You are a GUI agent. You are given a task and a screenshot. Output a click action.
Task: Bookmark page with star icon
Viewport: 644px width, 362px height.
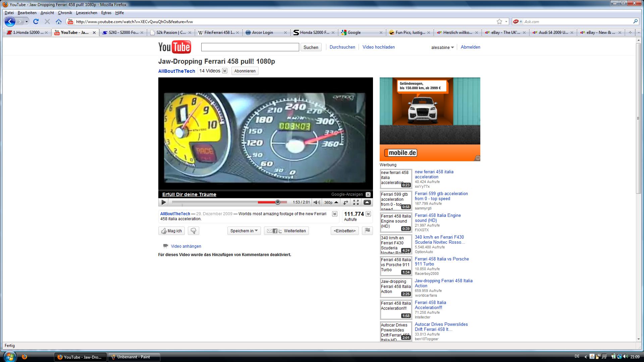click(x=499, y=22)
